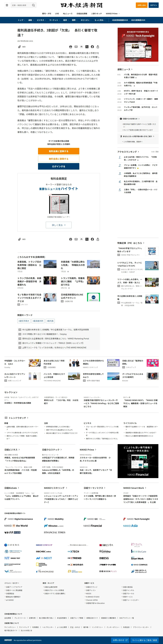The height and width of the screenshot is (644, 163).
Task: Select the #裁判員 keyword tag
Action: click(x=50, y=321)
